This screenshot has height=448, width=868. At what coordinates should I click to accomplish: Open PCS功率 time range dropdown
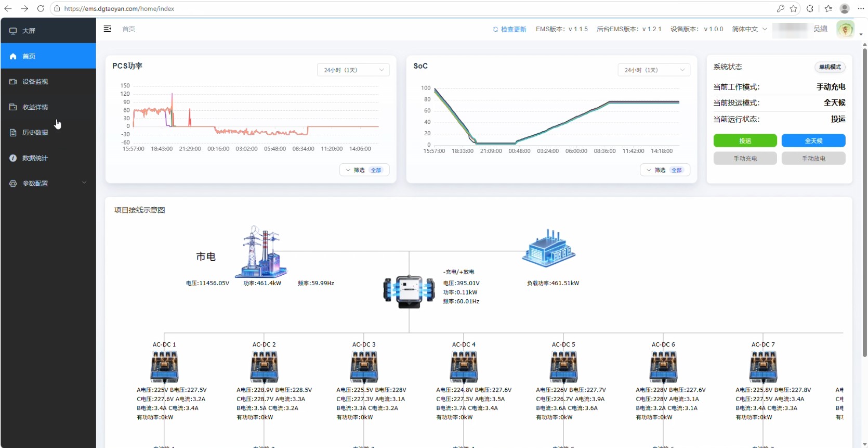(353, 70)
